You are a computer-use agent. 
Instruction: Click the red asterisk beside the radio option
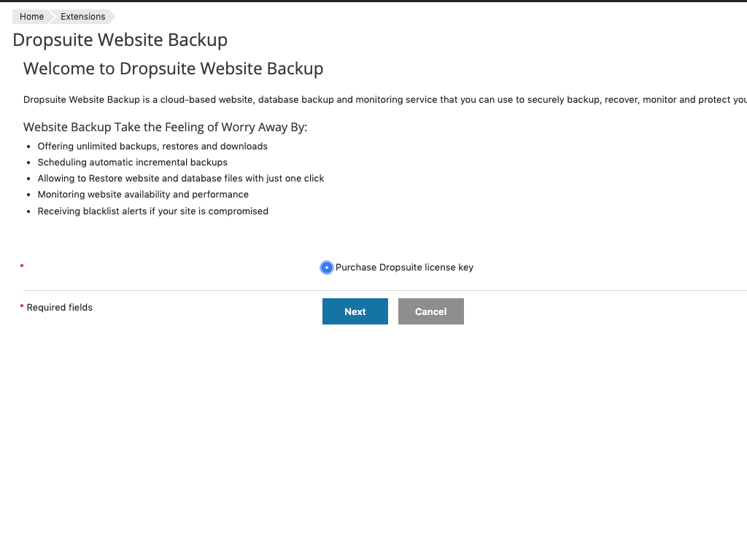(x=21, y=267)
